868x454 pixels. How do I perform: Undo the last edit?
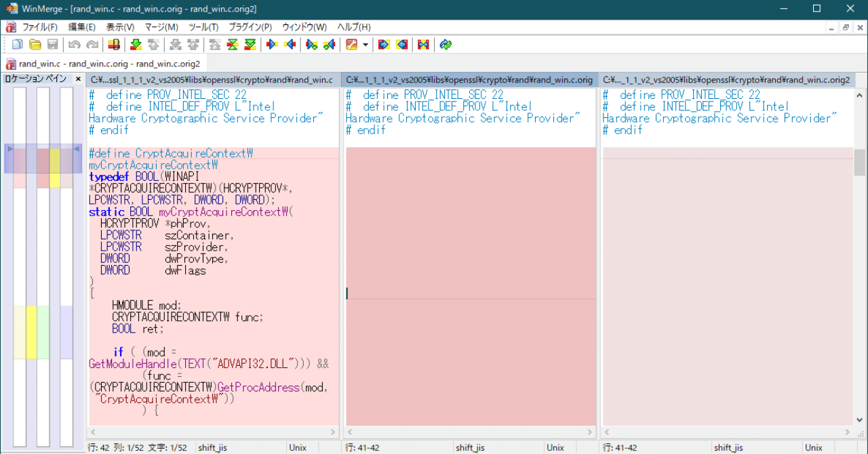(x=75, y=45)
